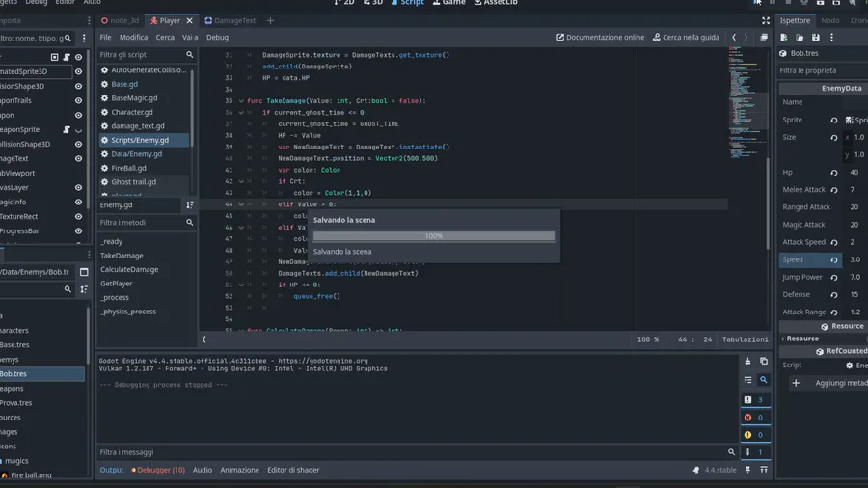Open script attached to WeaponSprite node
This screenshot has height=488, width=868.
[67, 129]
